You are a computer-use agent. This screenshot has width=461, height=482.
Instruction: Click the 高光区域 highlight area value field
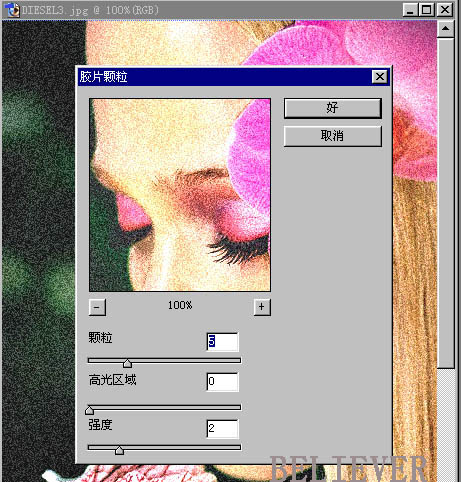tap(222, 382)
